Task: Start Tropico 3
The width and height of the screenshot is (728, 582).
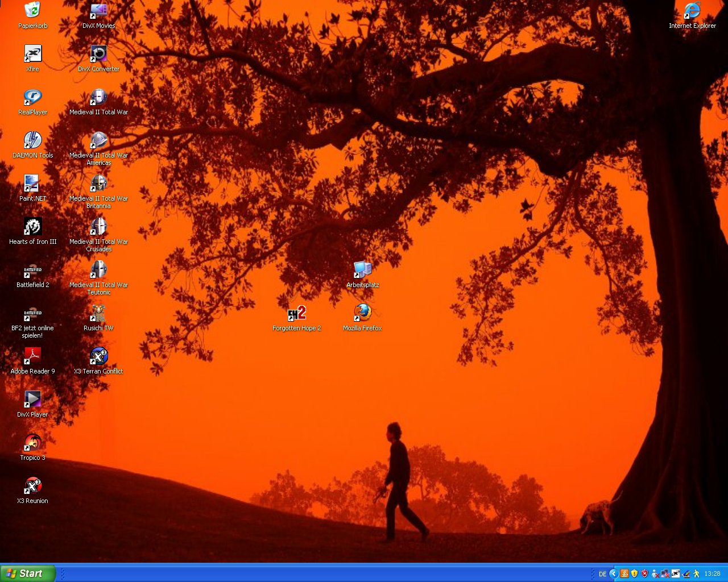Action: [x=32, y=443]
